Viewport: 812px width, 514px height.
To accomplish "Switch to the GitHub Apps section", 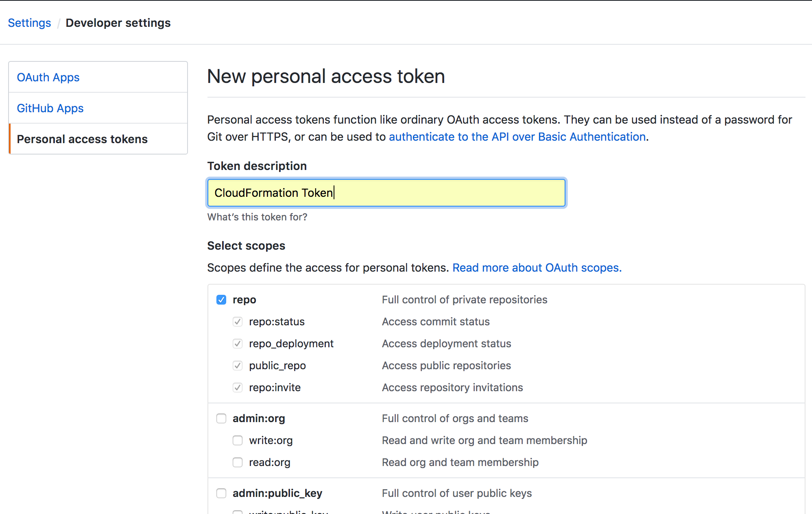I will [50, 108].
